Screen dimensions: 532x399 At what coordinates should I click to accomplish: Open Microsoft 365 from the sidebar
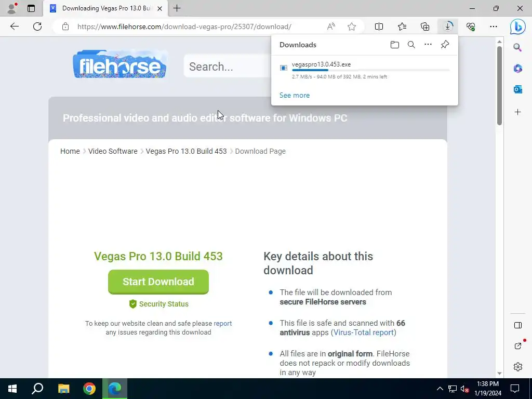click(x=517, y=68)
